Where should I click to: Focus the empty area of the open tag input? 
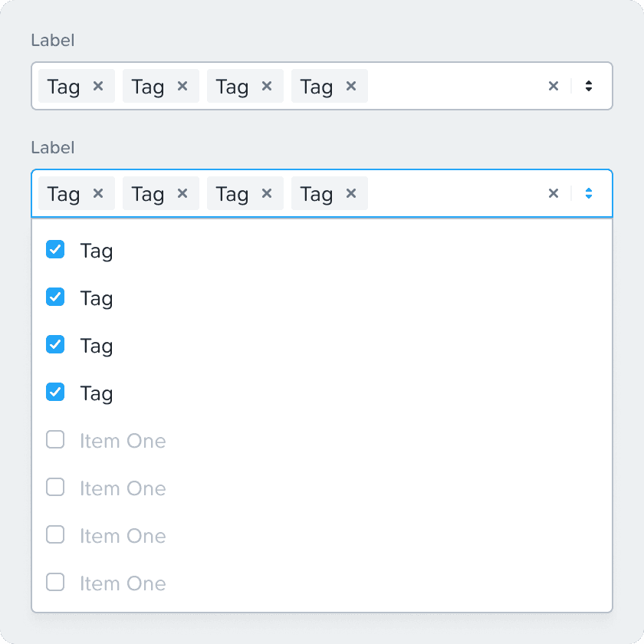pyautogui.click(x=452, y=193)
